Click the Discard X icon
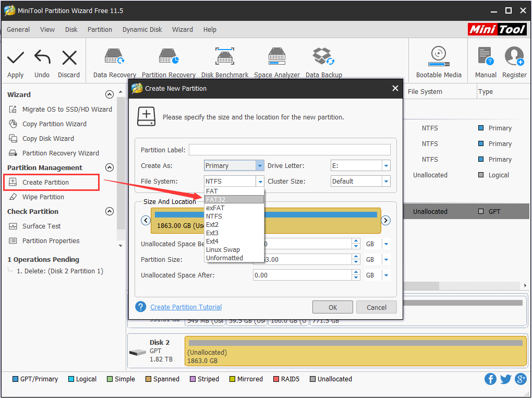The height and width of the screenshot is (398, 532). [x=69, y=57]
